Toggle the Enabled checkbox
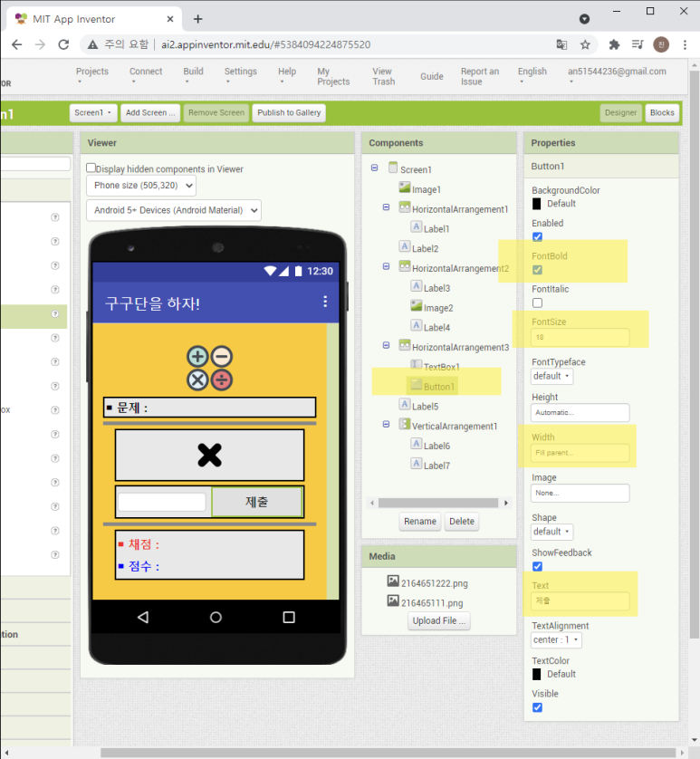700x759 pixels. click(537, 236)
